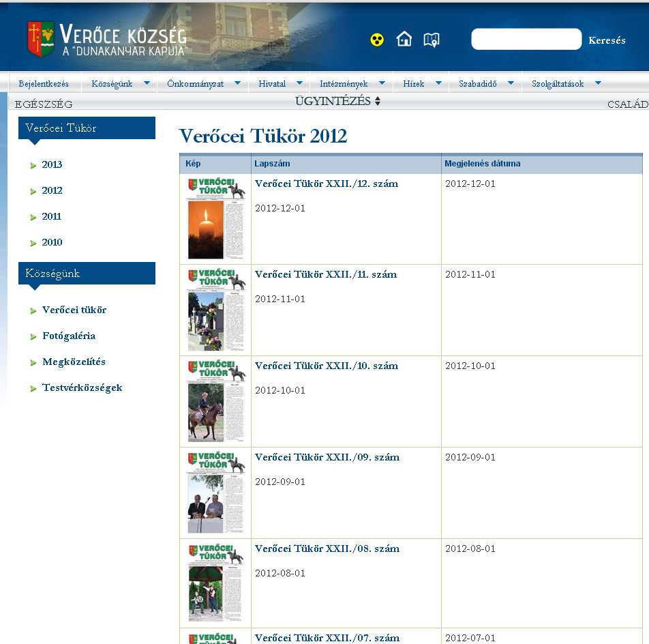Click the yellow accessibility icon

click(376, 40)
